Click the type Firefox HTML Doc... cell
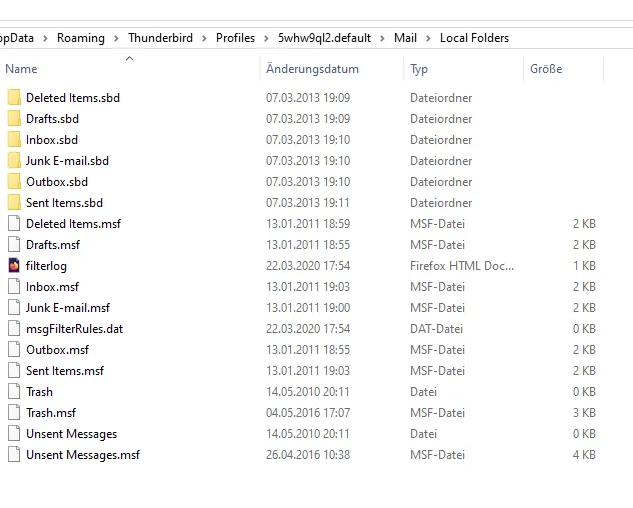This screenshot has height=508, width=633. click(x=462, y=266)
